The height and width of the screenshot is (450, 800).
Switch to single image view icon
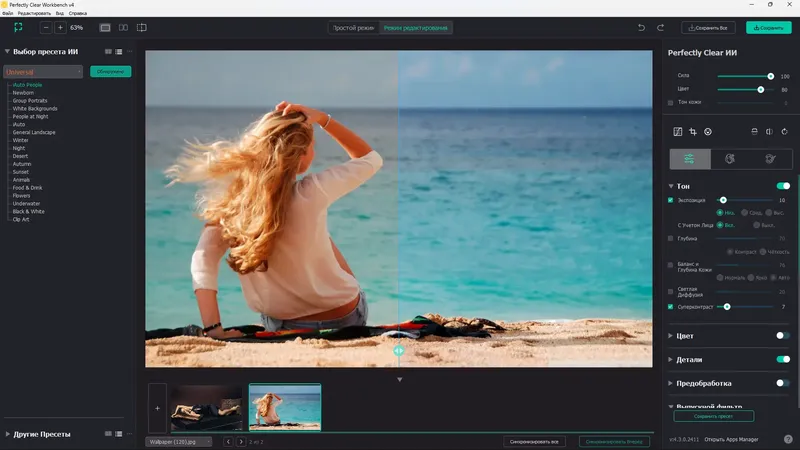[105, 28]
